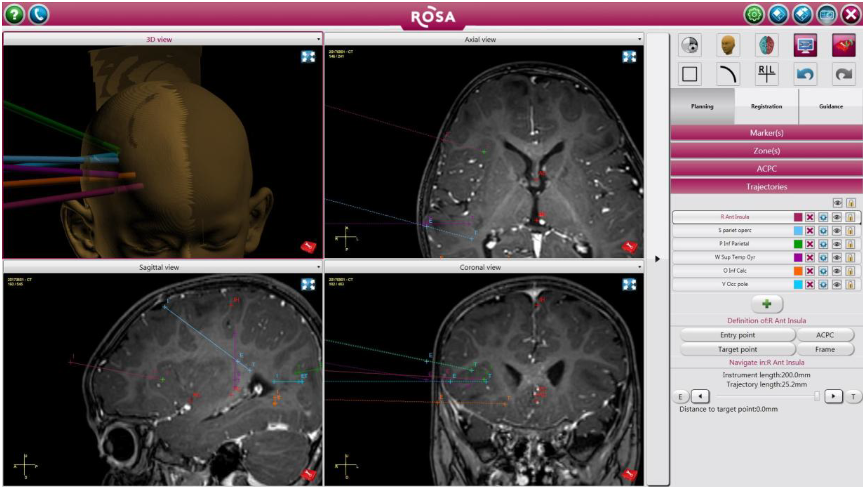Hide the O Inf Calc trajectory
868x490 pixels.
pyautogui.click(x=837, y=271)
